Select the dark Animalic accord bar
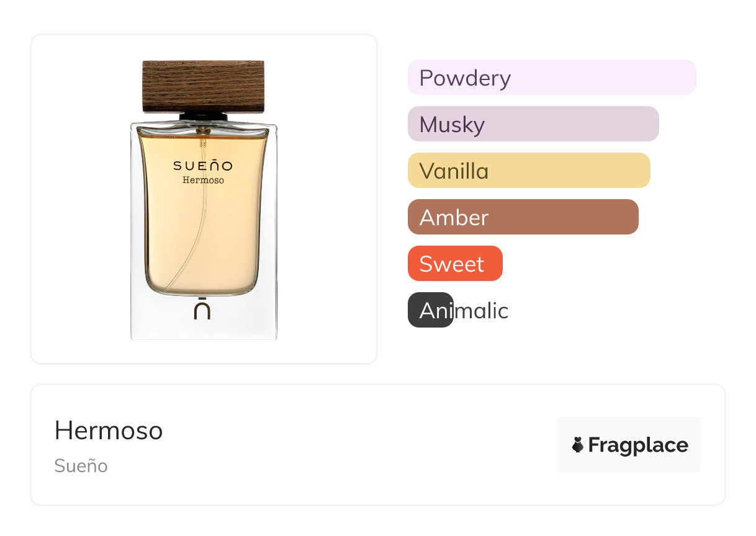 (x=430, y=310)
